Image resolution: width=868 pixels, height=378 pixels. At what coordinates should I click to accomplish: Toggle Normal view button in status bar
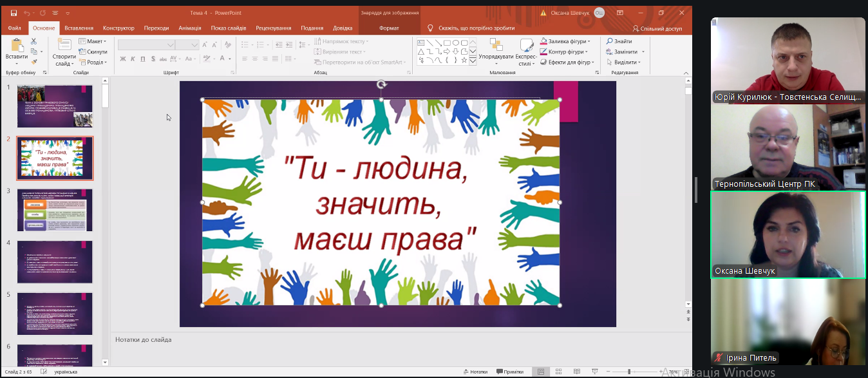click(x=541, y=372)
